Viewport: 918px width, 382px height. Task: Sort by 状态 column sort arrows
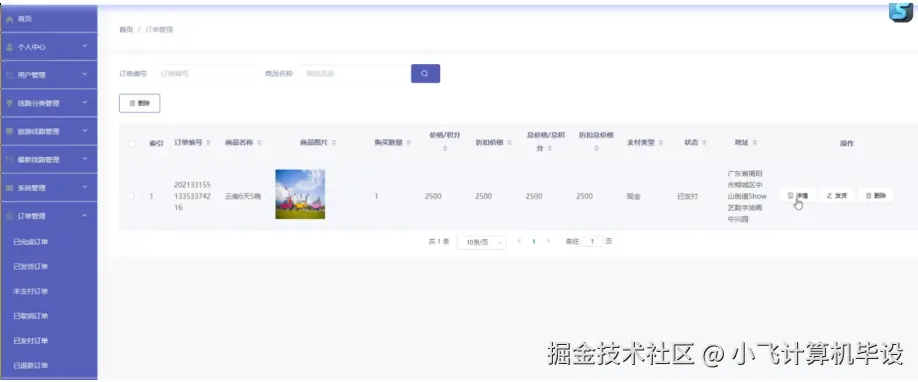(704, 142)
